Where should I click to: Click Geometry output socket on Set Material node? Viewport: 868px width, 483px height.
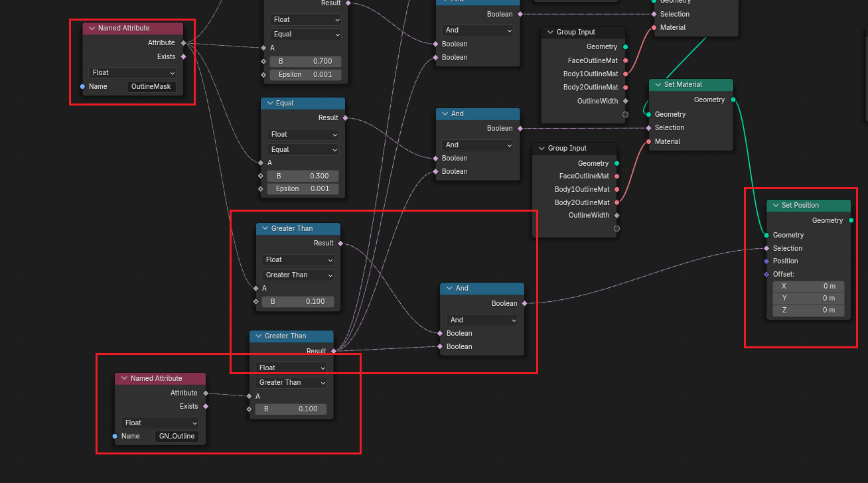[x=733, y=100]
